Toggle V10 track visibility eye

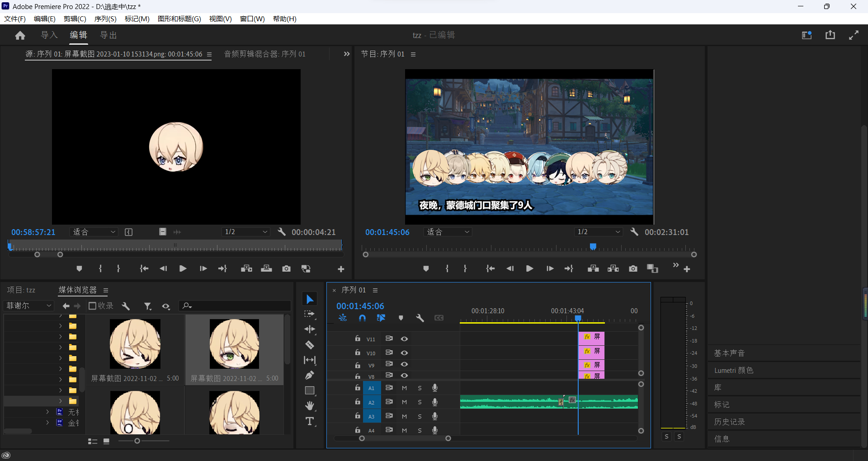click(x=405, y=353)
